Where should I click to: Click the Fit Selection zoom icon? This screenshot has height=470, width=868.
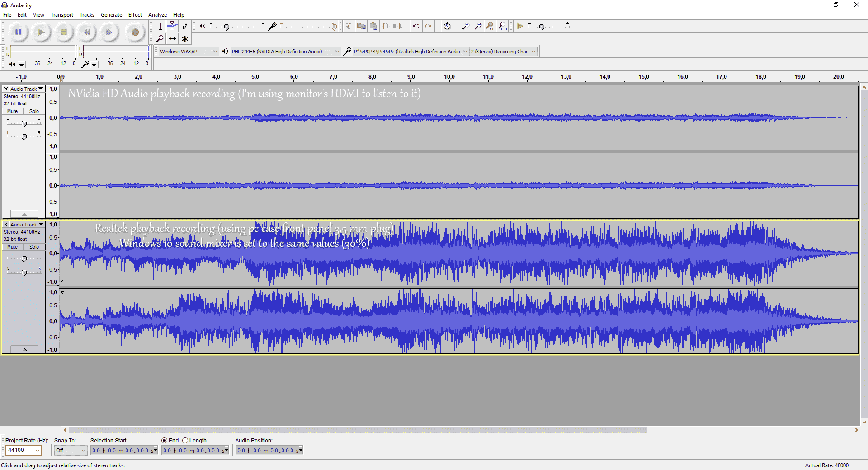point(490,26)
